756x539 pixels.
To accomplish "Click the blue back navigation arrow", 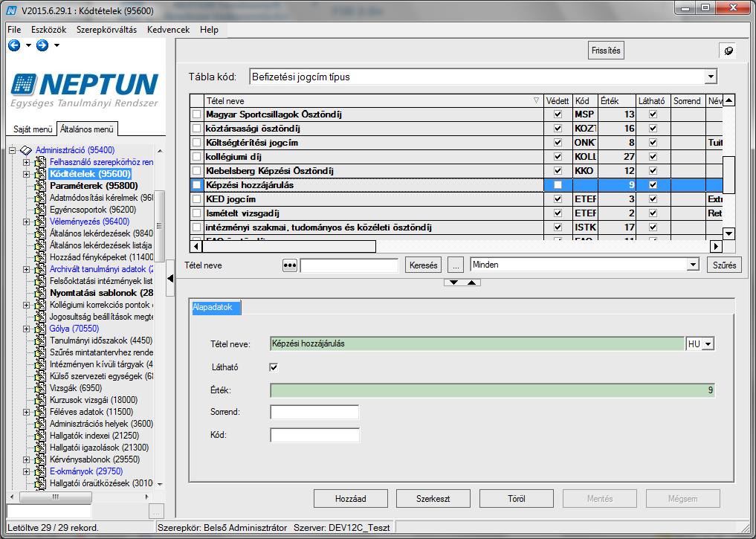I will (x=14, y=45).
